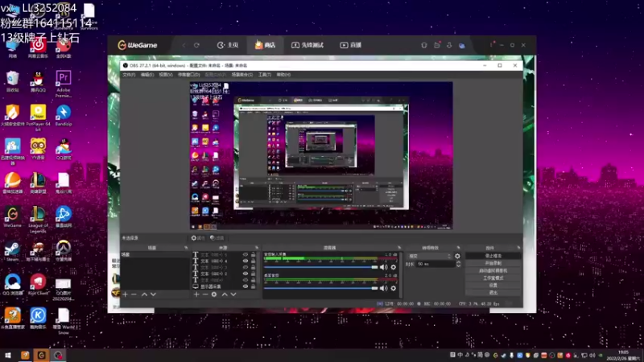Click WeGame back navigation arrow
This screenshot has width=644, height=362.
184,45
